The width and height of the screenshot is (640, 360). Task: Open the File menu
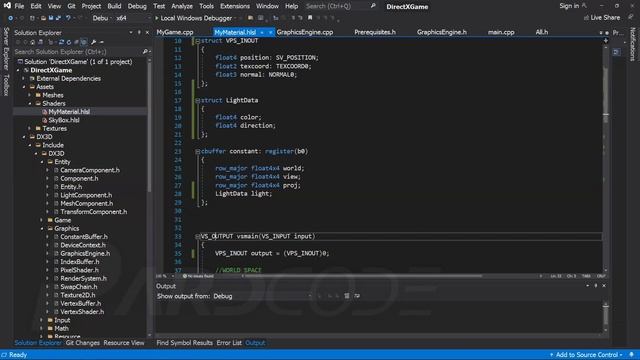tap(19, 6)
